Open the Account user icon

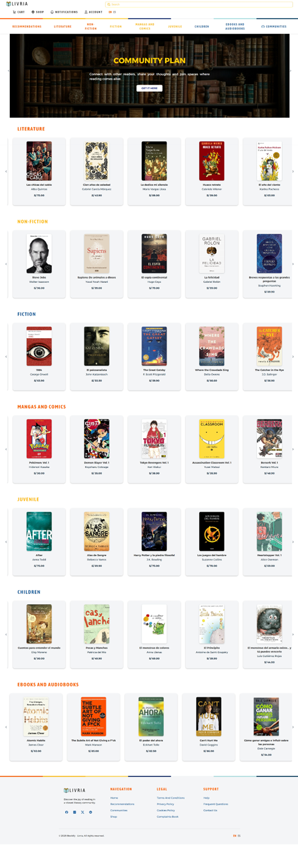point(86,12)
